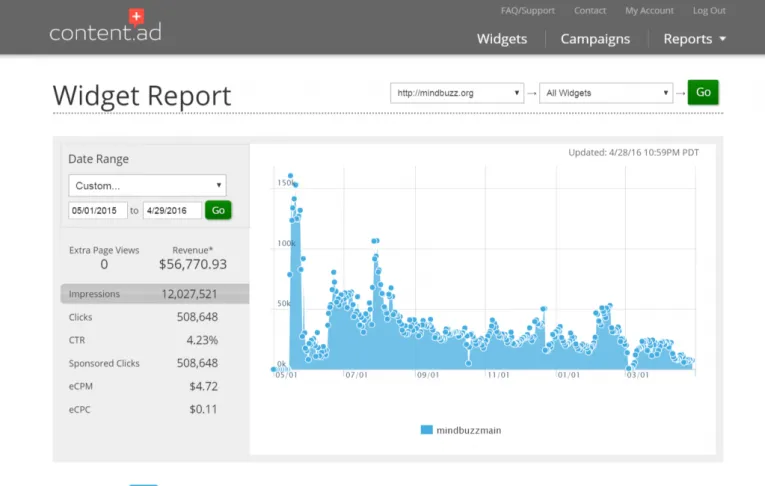The height and width of the screenshot is (486, 765).
Task: Select the eCPM metric row
Action: click(155, 386)
